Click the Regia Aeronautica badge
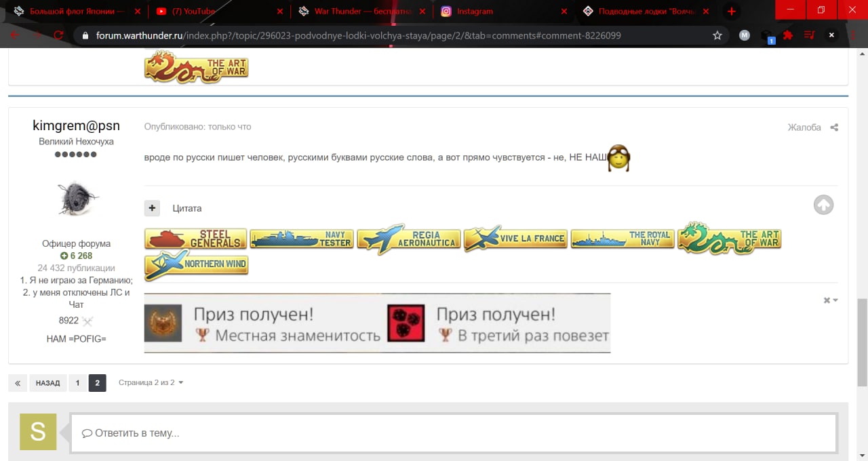Image resolution: width=868 pixels, height=461 pixels. tap(409, 239)
